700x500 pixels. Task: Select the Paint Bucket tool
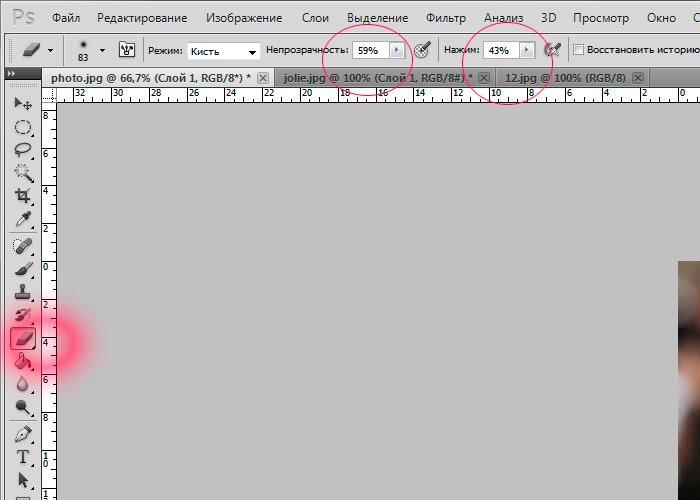point(23,362)
